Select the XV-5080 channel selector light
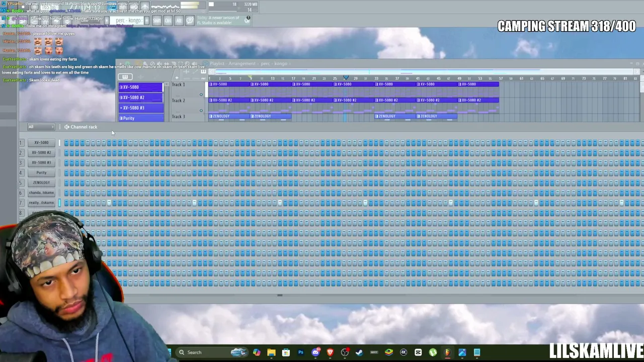The image size is (644, 362). (59, 142)
